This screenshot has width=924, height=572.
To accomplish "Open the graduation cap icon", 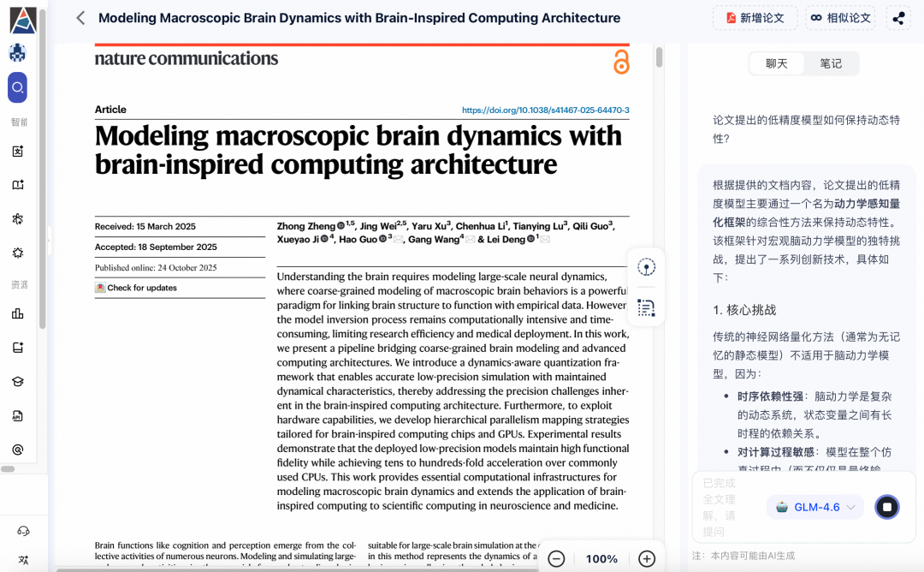I will (18, 382).
